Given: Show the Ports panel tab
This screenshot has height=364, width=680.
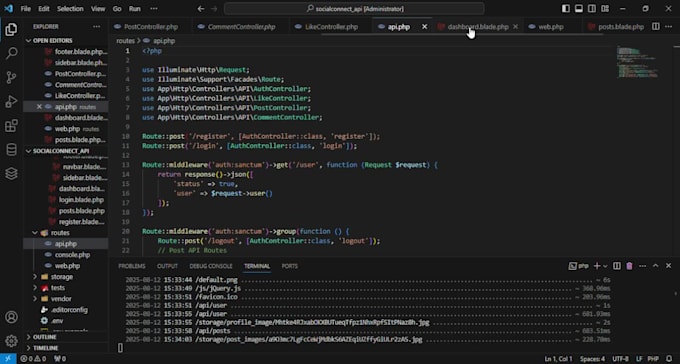Looking at the screenshot, I should [x=290, y=266].
